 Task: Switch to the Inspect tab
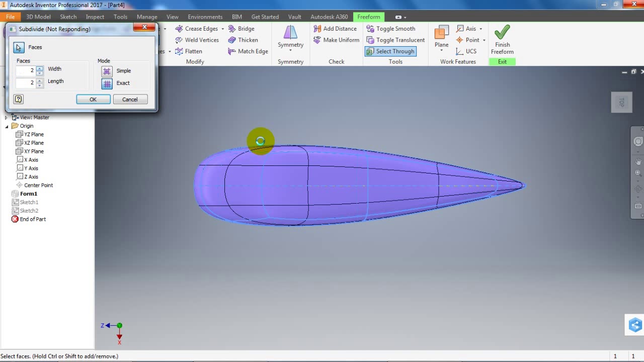(95, 17)
